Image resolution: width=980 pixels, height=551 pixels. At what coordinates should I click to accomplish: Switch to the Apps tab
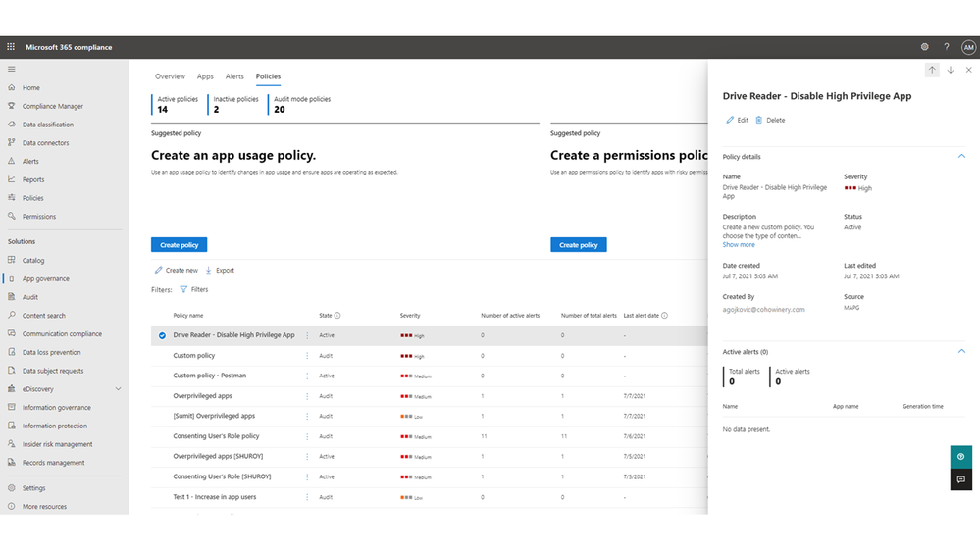(x=205, y=76)
